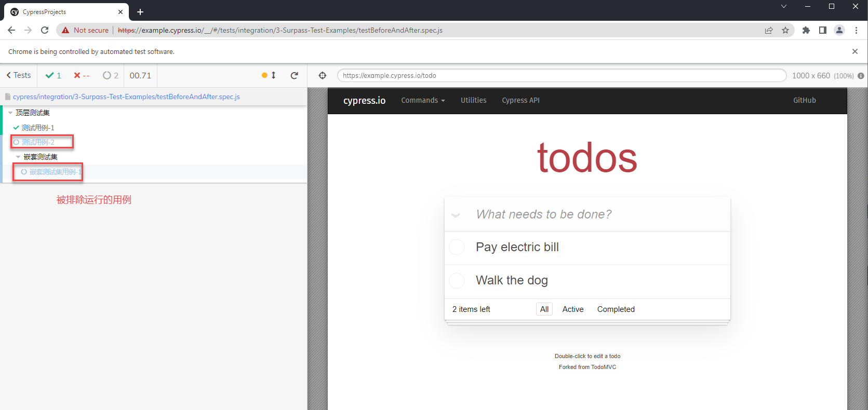868x410 pixels.
Task: Reload the page with browser refresh icon
Action: 45,30
